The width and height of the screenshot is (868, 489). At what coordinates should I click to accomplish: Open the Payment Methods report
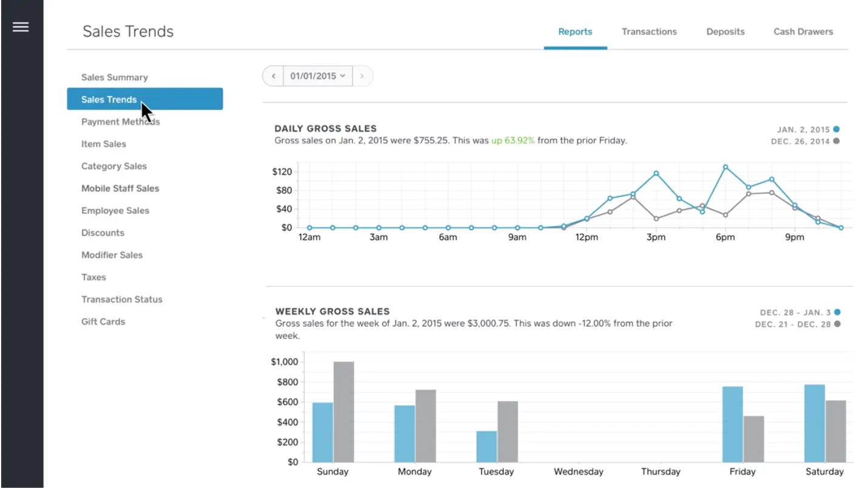point(121,121)
